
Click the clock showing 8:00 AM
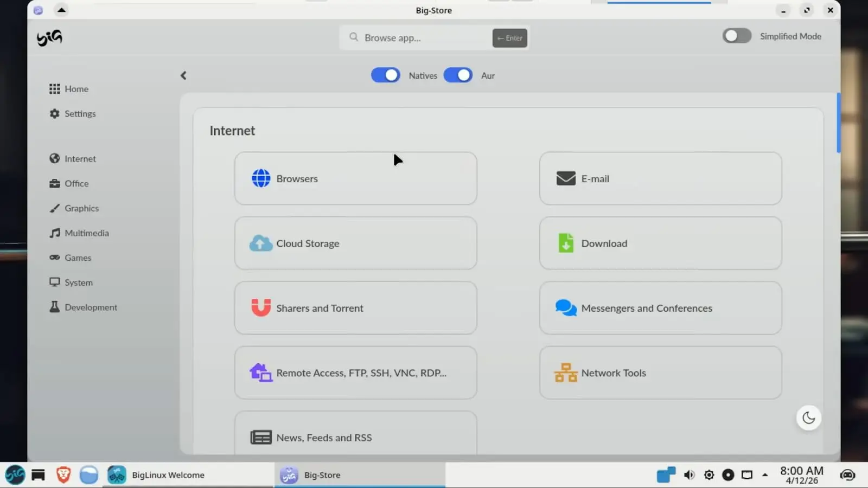pyautogui.click(x=801, y=475)
